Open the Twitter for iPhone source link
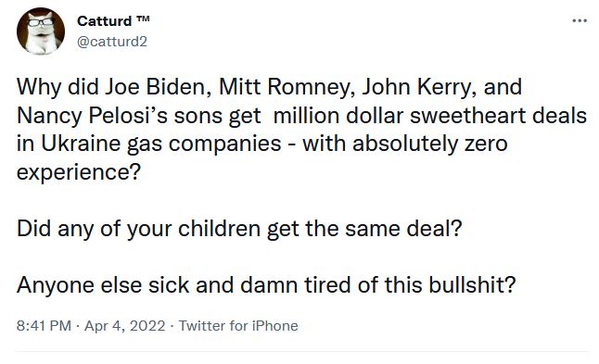The height and width of the screenshot is (364, 599). click(x=238, y=326)
